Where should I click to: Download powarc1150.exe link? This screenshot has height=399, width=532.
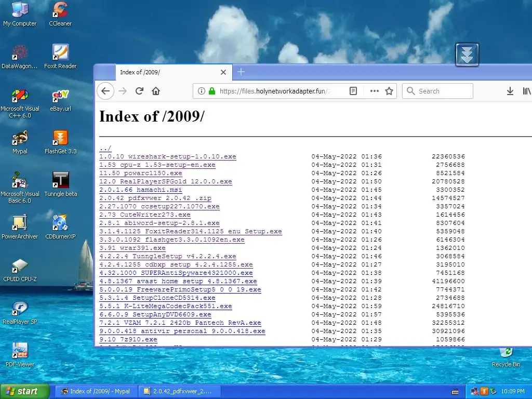point(140,173)
